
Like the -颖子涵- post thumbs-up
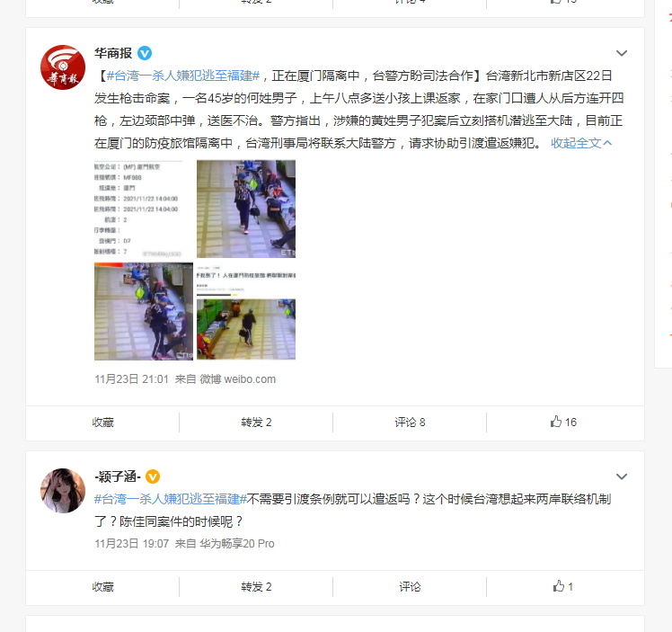pos(563,586)
